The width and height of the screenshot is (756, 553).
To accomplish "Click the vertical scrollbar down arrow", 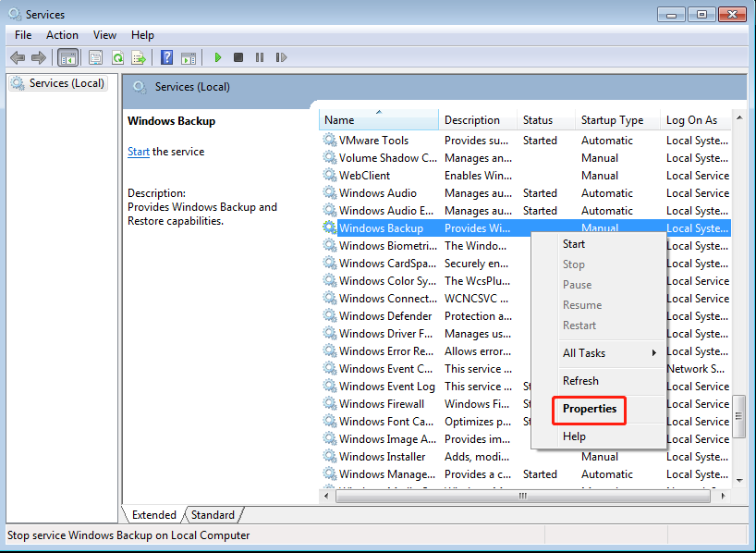I will 739,480.
